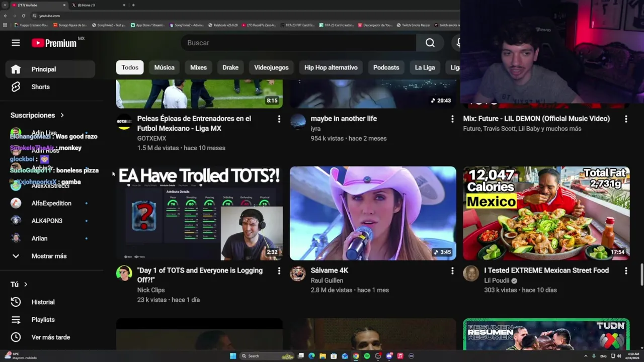The height and width of the screenshot is (362, 644).
Task: Go back in Chrome browser
Action: 6,16
